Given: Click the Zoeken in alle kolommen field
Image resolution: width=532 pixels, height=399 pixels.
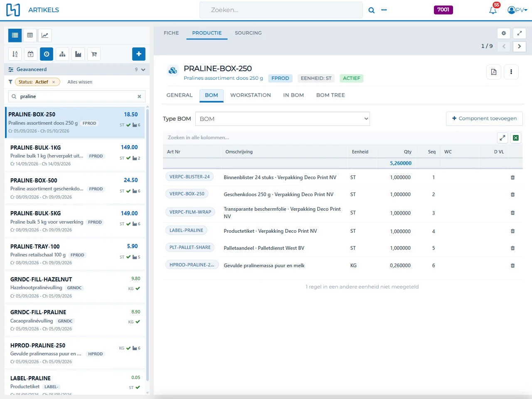Looking at the screenshot, I should click(328, 138).
